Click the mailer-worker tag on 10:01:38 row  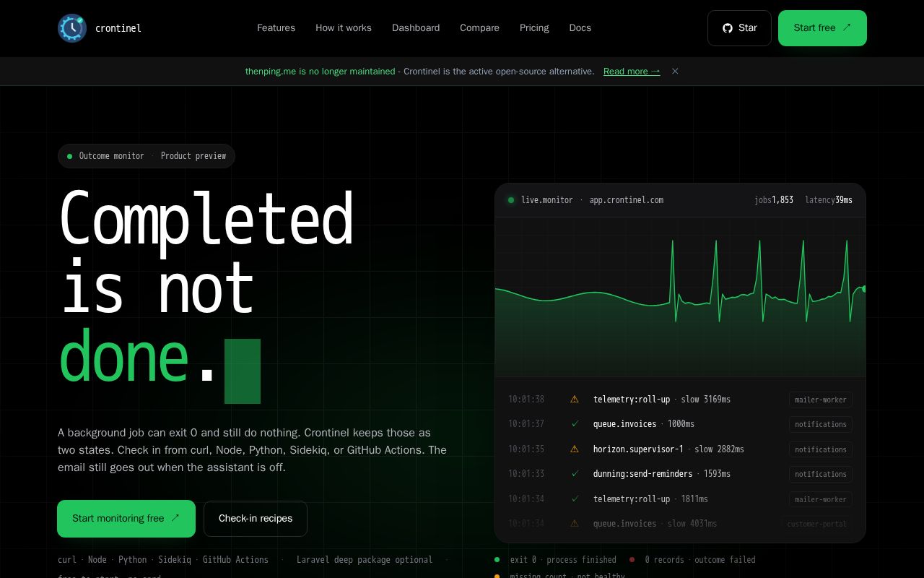(x=820, y=400)
